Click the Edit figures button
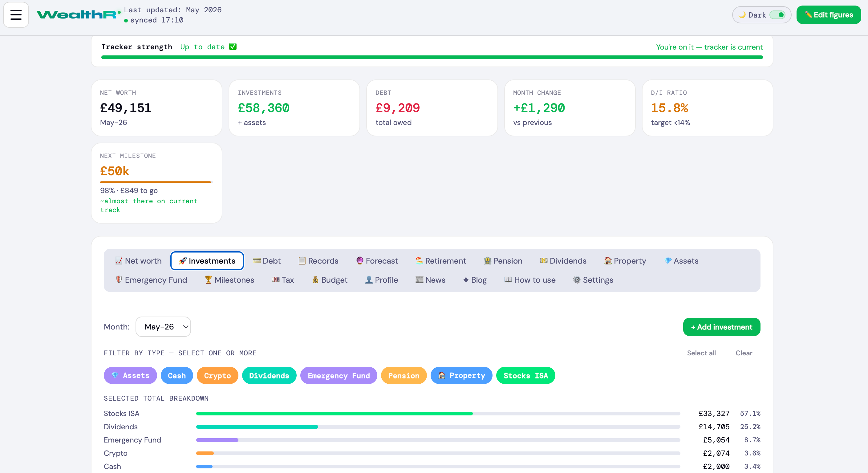This screenshot has width=868, height=473. tap(828, 15)
